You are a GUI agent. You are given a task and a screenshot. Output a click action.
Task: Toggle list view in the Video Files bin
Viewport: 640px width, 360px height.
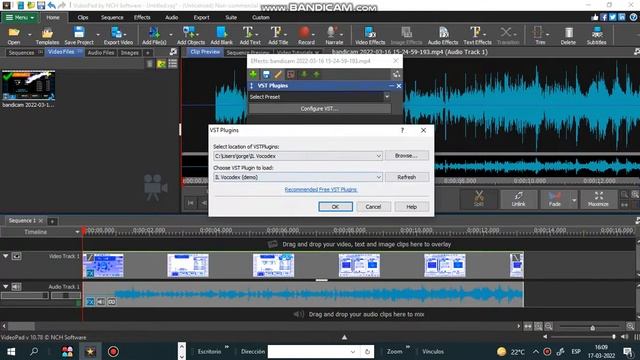click(173, 64)
